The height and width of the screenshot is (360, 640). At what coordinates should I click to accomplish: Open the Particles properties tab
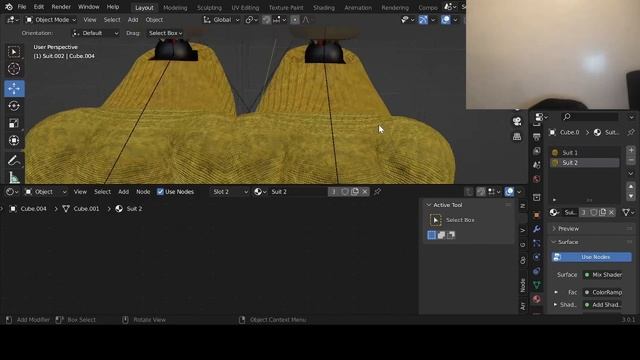(537, 243)
